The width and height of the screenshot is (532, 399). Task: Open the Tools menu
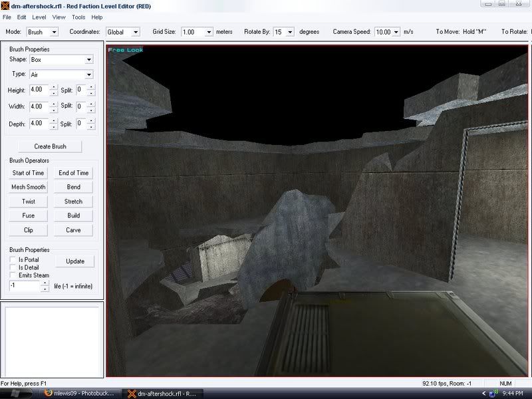coord(78,17)
